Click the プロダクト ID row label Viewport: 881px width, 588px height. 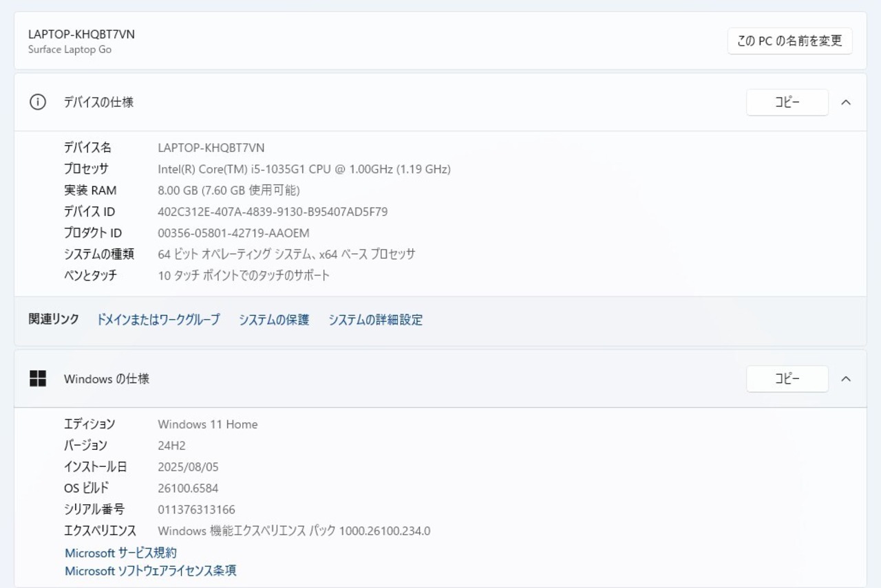point(93,232)
